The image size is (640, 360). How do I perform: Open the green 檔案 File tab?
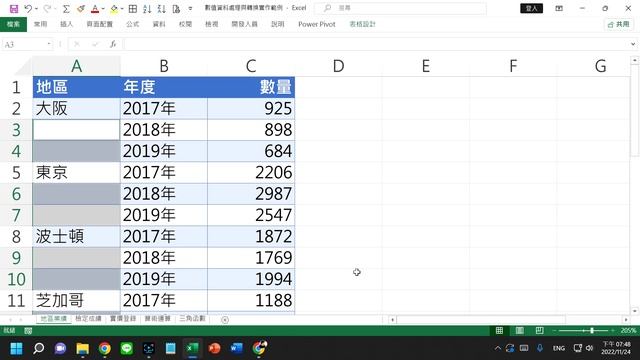click(13, 24)
